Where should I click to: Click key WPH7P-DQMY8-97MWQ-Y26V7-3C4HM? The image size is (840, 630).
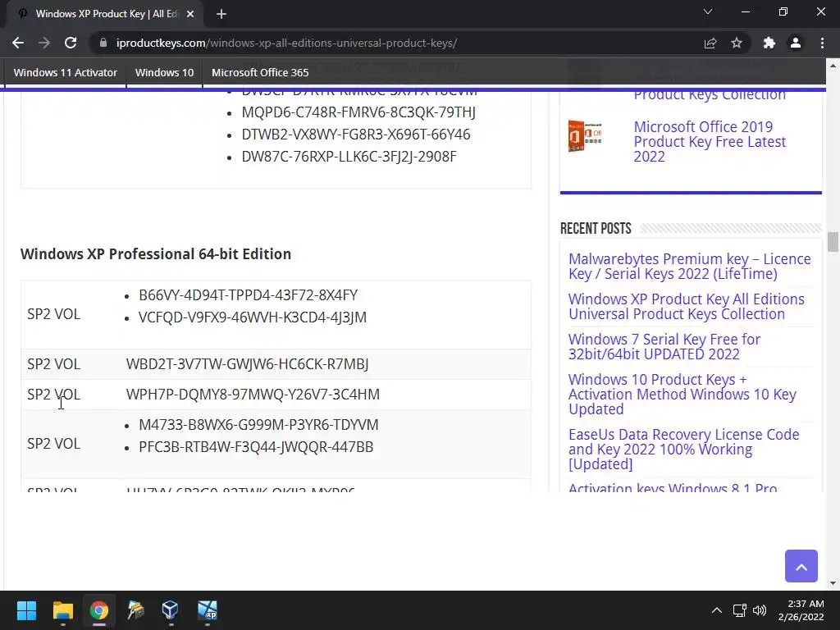(253, 395)
